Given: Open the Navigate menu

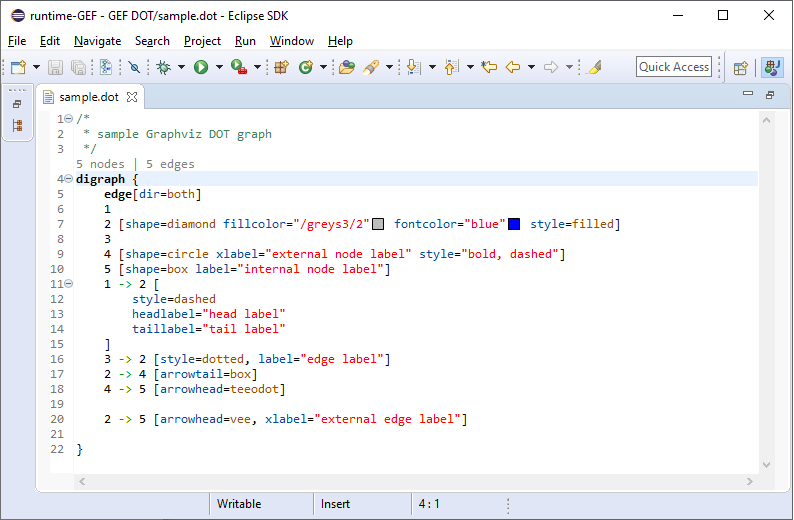Looking at the screenshot, I should (97, 41).
